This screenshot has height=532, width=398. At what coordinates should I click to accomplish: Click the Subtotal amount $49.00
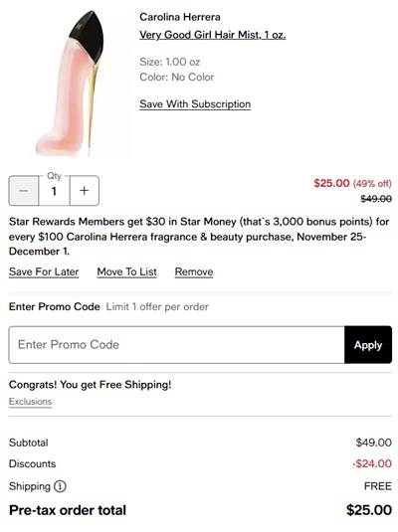point(373,443)
